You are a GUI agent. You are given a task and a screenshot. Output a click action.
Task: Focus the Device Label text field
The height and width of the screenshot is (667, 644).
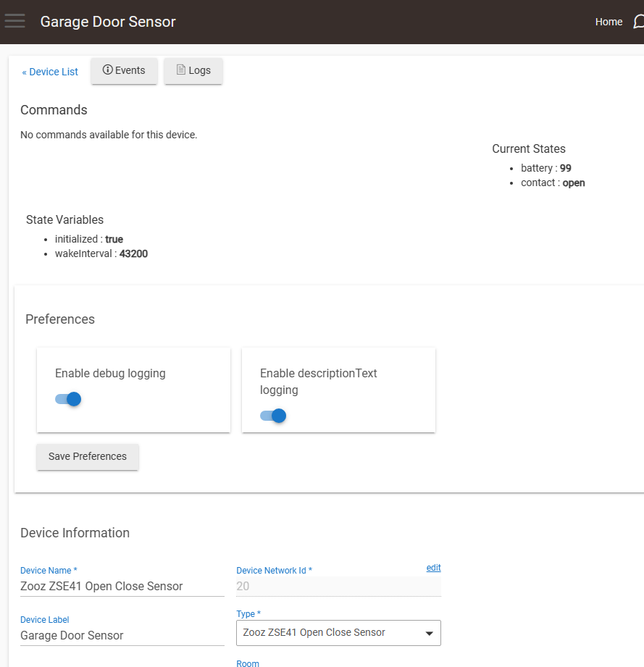[x=122, y=636]
